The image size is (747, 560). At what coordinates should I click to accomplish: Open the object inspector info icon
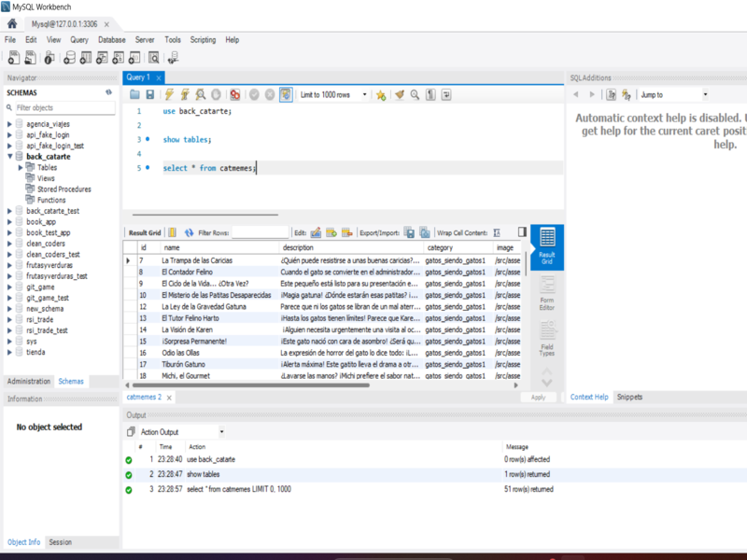[x=49, y=58]
